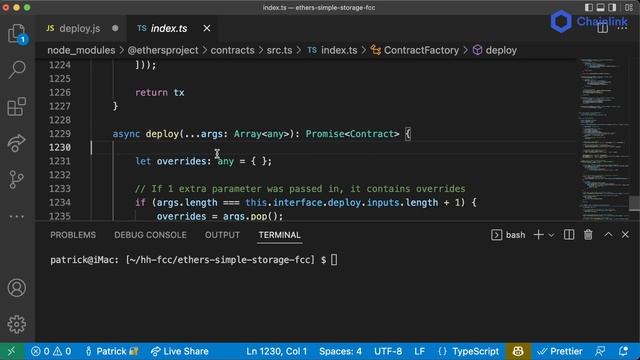This screenshot has height=360, width=640.
Task: Open @ethersproject breadcrumb
Action: (x=163, y=50)
